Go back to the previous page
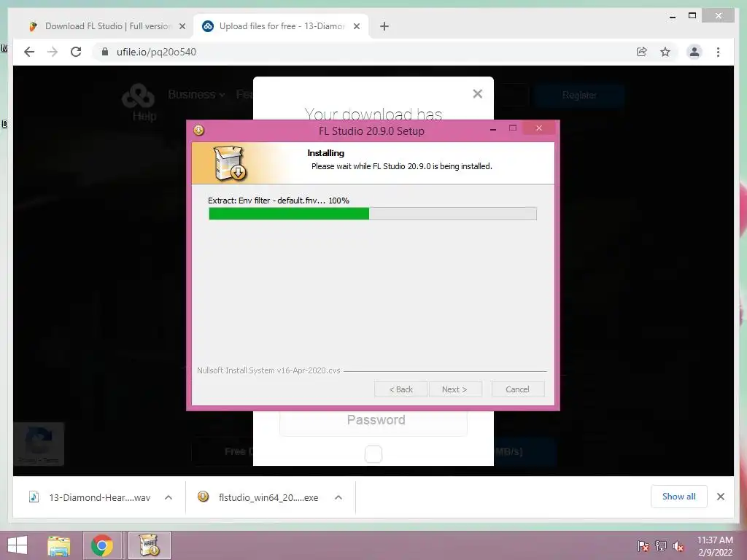747x560 pixels. (x=29, y=52)
